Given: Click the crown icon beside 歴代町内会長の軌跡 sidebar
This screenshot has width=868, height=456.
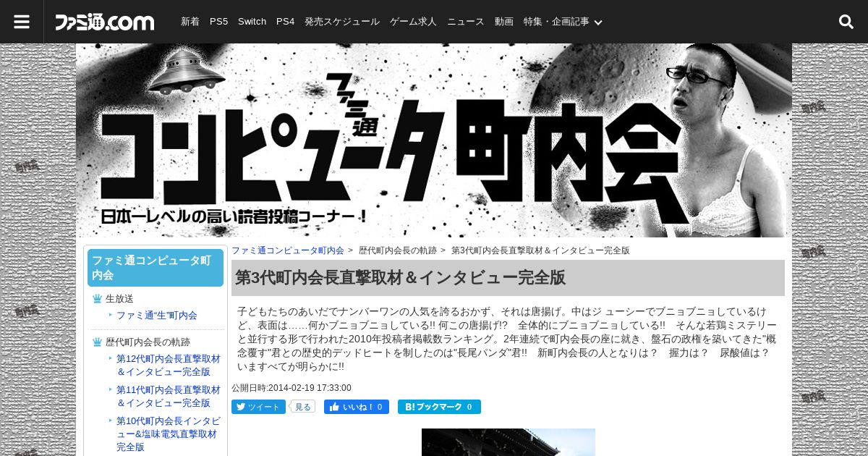Looking at the screenshot, I should coord(97,342).
